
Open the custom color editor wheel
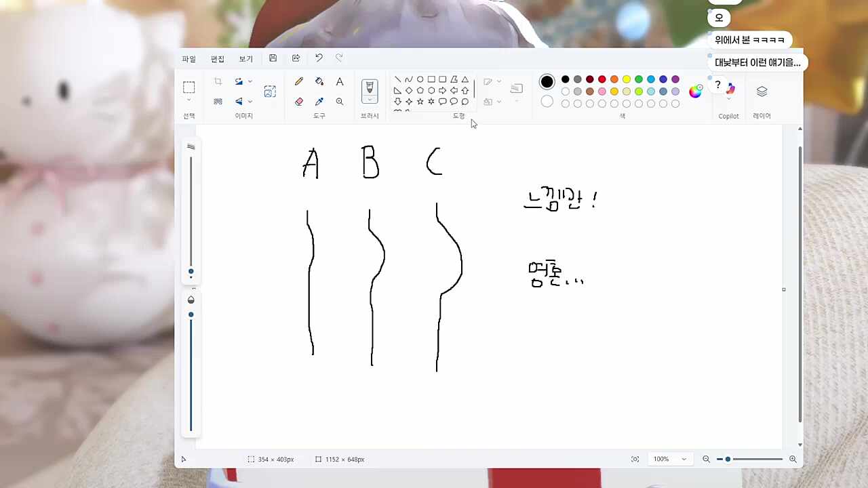(x=695, y=91)
